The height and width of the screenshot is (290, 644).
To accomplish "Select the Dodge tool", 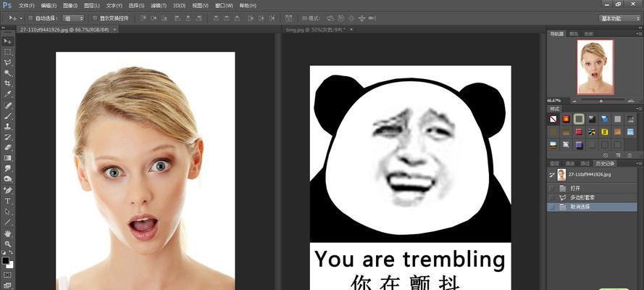I will [7, 179].
